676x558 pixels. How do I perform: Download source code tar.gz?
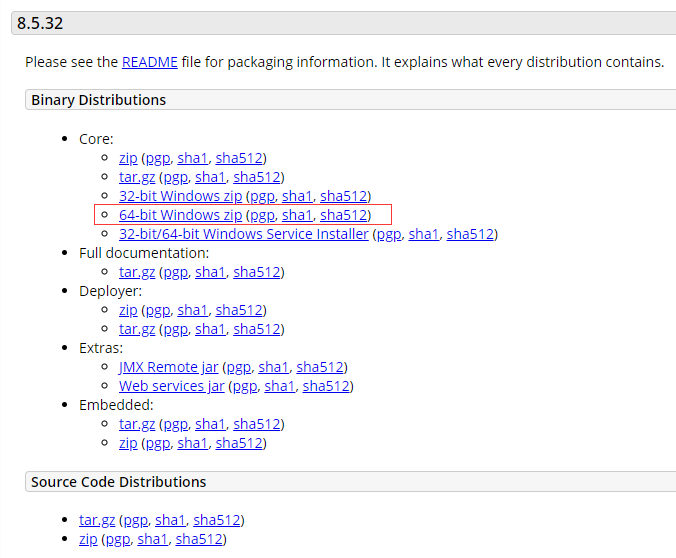(x=97, y=520)
